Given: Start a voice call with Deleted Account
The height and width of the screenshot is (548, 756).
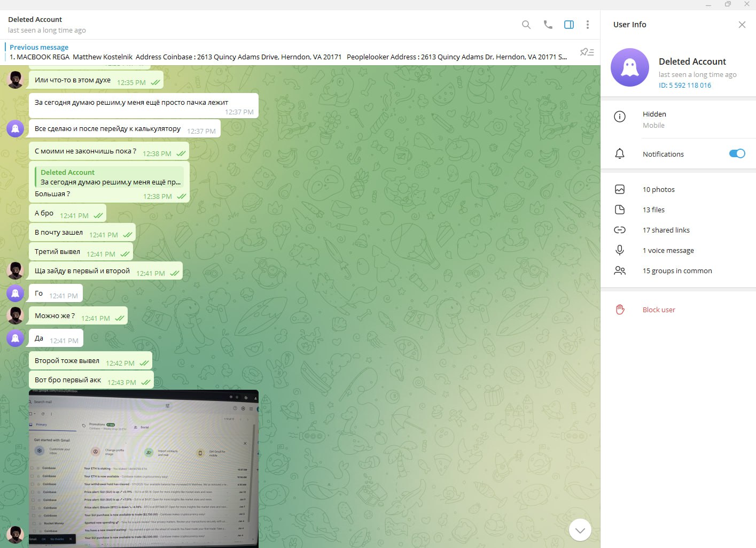Looking at the screenshot, I should [548, 25].
